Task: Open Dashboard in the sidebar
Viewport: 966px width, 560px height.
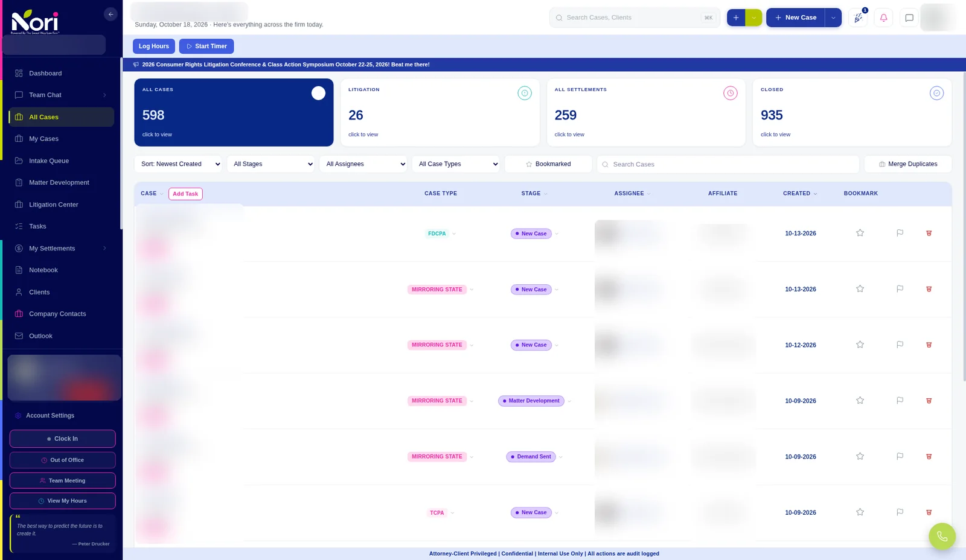Action: (61, 73)
